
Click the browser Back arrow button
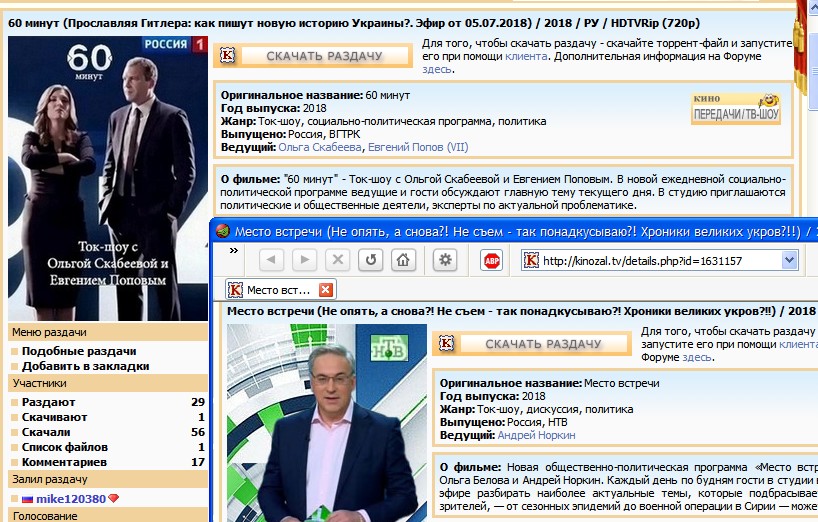pos(274,260)
